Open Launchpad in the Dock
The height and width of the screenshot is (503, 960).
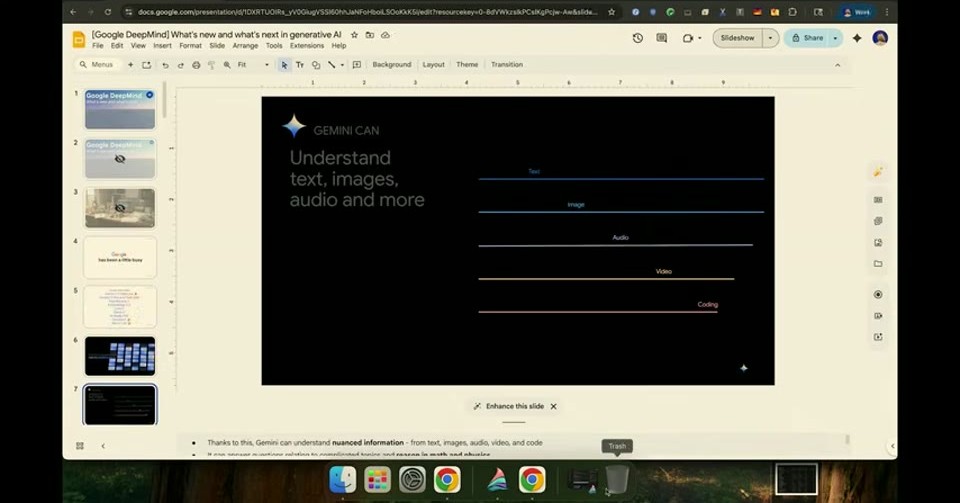(377, 479)
